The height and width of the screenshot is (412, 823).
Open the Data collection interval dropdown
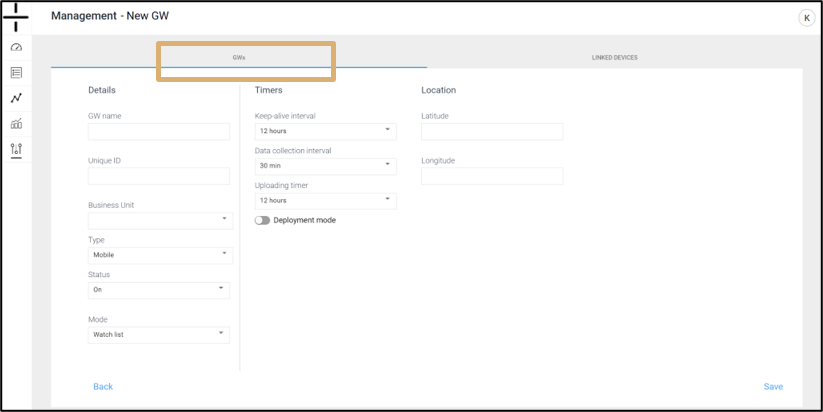pyautogui.click(x=325, y=166)
